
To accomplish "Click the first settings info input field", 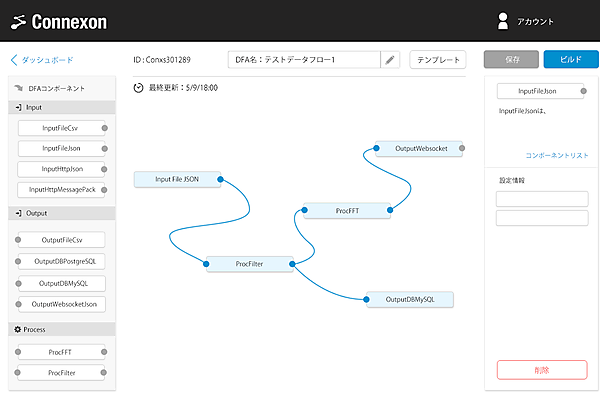I will click(x=541, y=198).
